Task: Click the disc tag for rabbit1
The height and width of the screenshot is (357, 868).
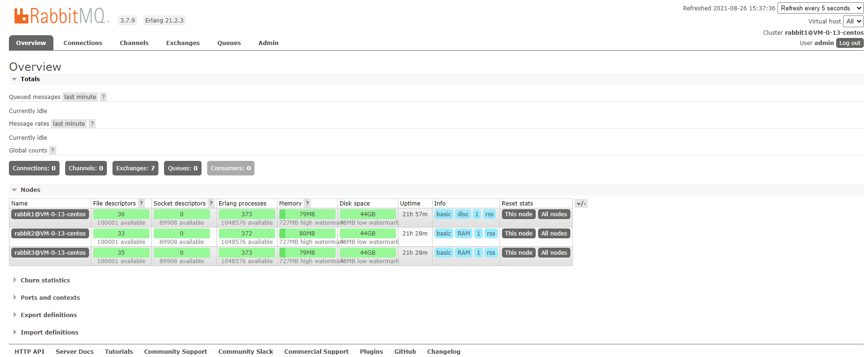Action: pyautogui.click(x=463, y=214)
